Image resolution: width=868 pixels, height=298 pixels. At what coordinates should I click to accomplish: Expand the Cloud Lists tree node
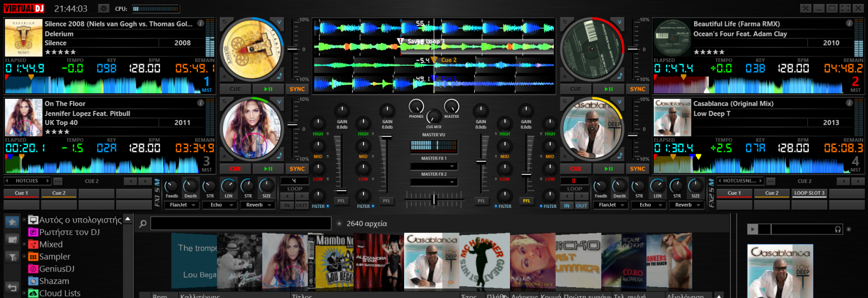[24, 293]
